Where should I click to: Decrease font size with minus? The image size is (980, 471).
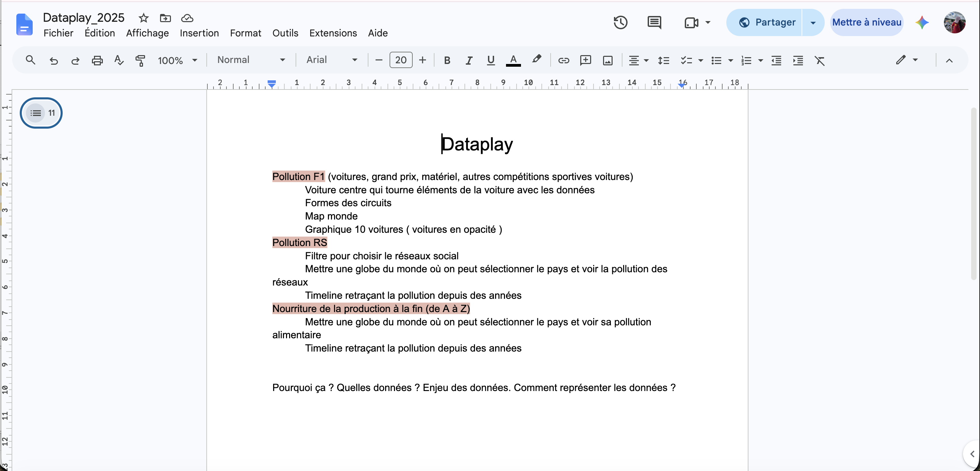[379, 60]
